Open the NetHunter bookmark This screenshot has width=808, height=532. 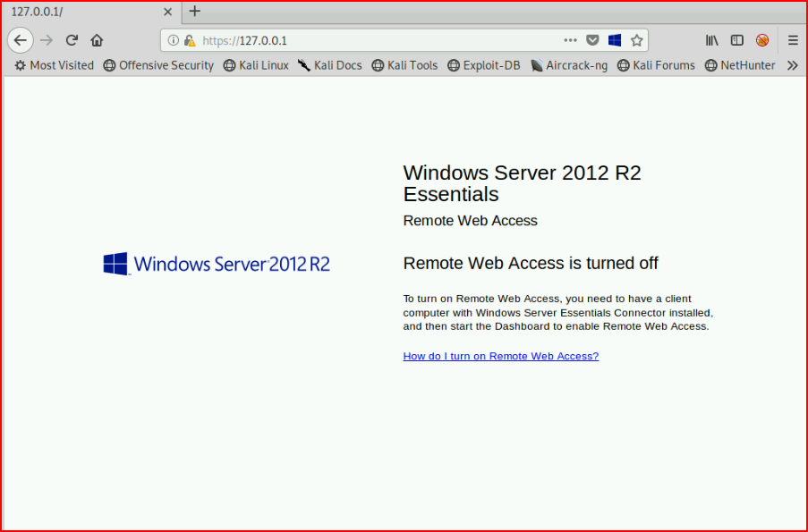[x=740, y=65]
